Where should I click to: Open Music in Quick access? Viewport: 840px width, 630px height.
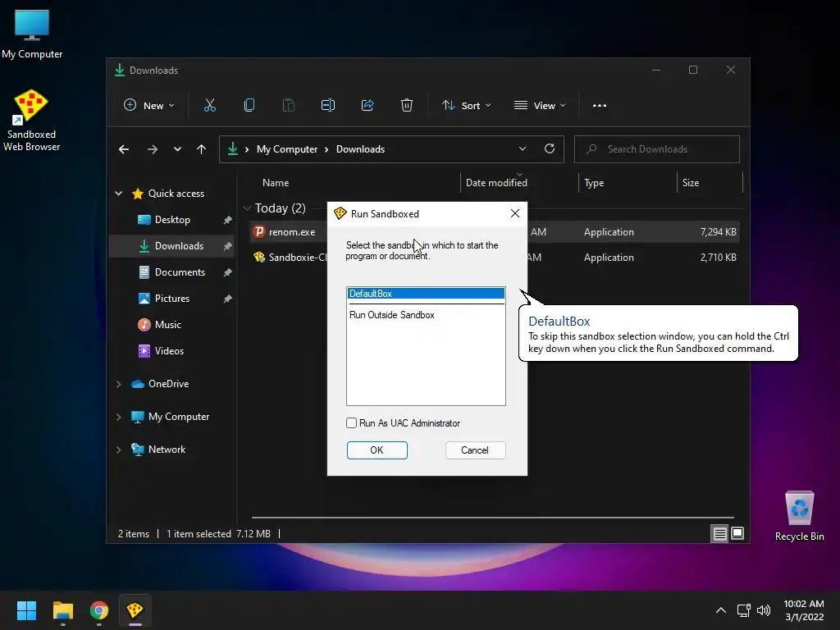172,325
